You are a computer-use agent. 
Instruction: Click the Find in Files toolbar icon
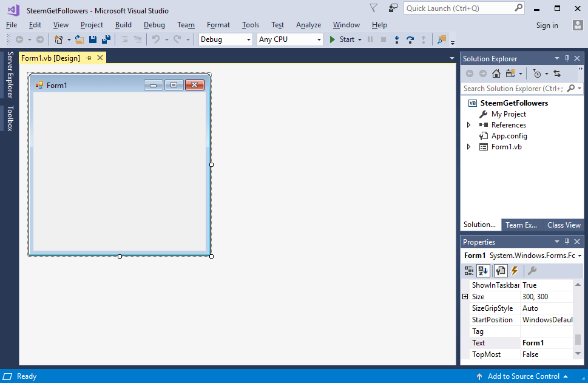442,39
